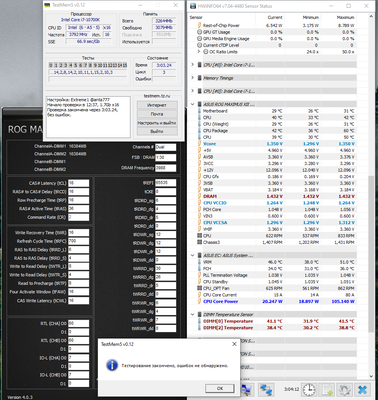Click the blue X close sensors icon
This screenshot has width=378, height=400.
(x=362, y=389)
